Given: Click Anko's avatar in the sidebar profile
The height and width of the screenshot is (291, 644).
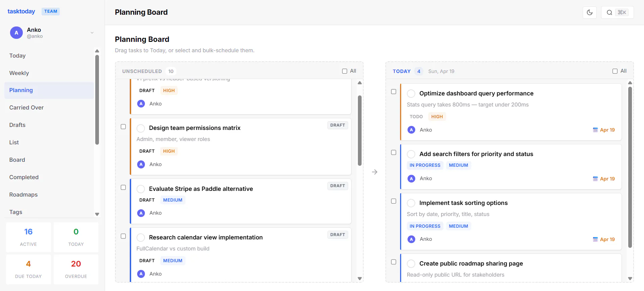Looking at the screenshot, I should pyautogui.click(x=16, y=33).
